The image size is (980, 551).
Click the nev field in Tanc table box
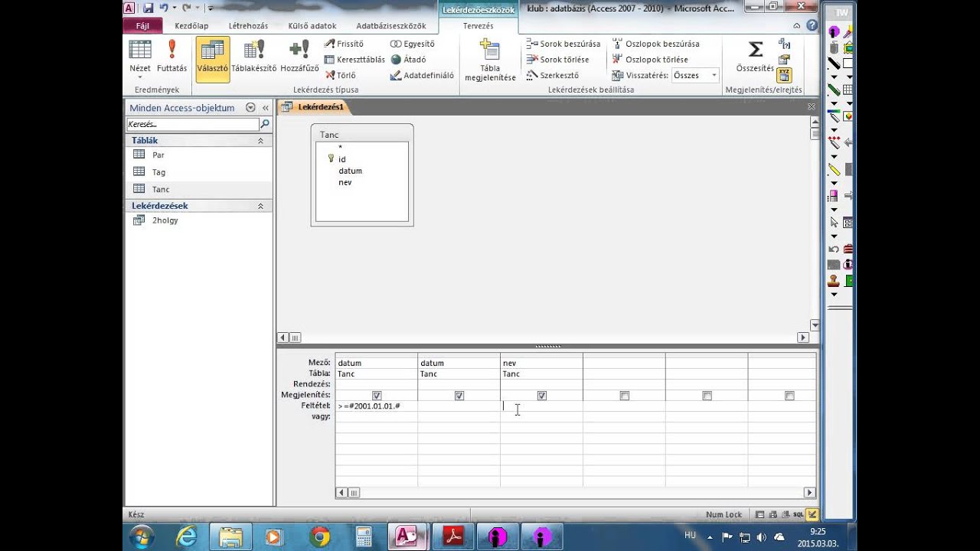pyautogui.click(x=345, y=182)
